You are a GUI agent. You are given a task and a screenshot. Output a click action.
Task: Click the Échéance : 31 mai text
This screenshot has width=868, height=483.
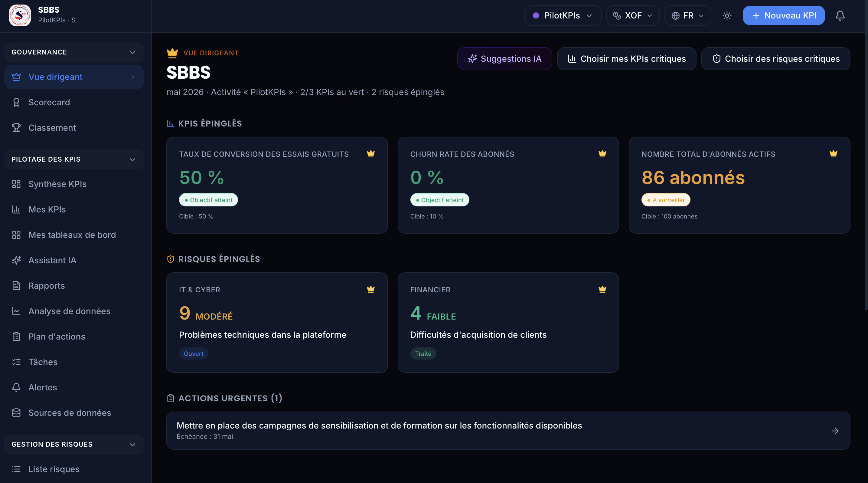[205, 436]
